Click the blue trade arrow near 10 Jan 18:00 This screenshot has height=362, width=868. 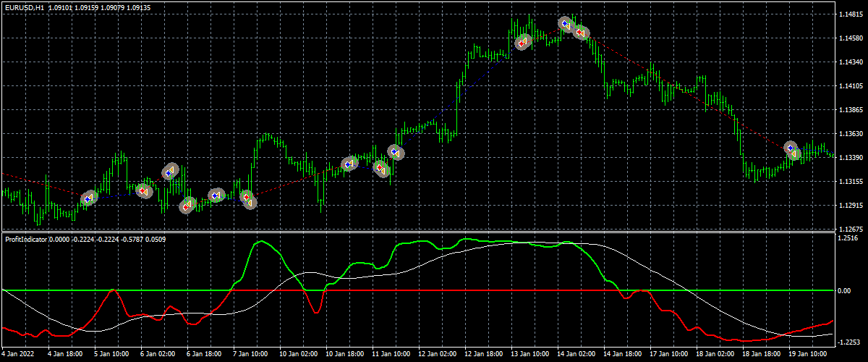click(x=349, y=164)
